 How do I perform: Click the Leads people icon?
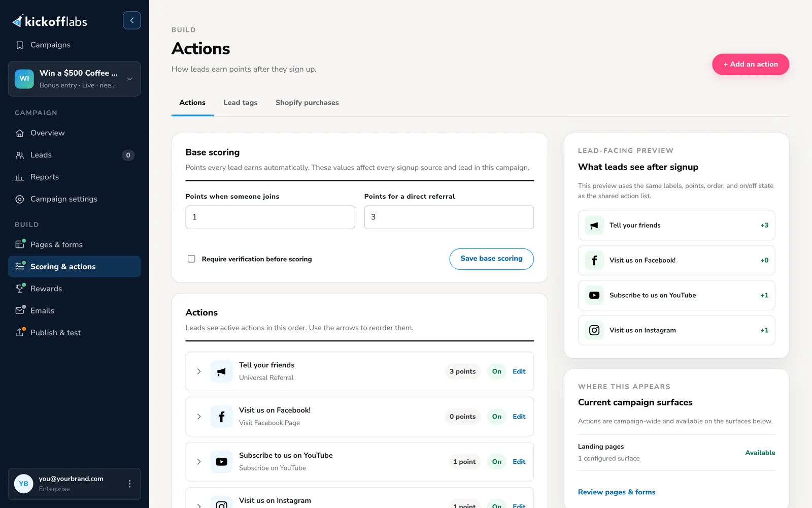click(x=20, y=155)
